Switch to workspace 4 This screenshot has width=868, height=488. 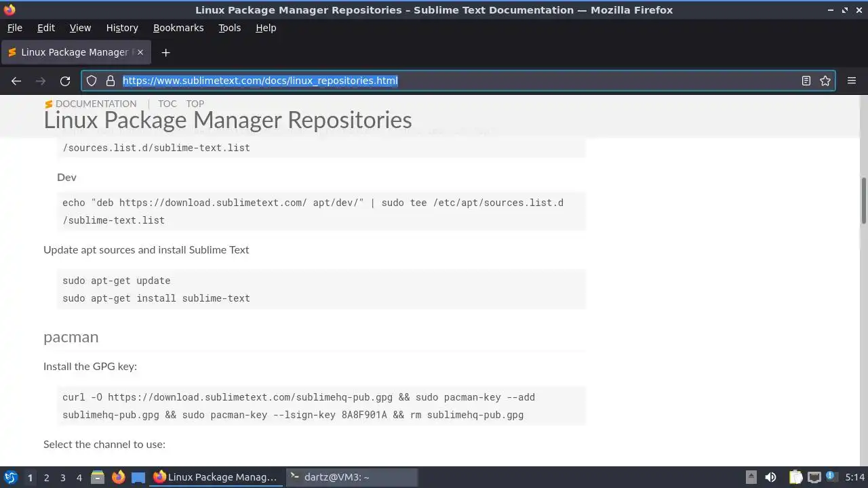(79, 477)
